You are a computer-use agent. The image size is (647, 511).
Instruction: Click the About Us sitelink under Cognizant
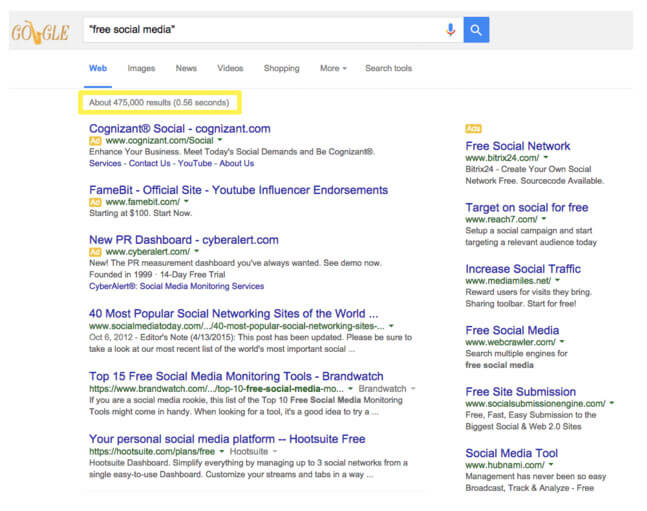(236, 163)
